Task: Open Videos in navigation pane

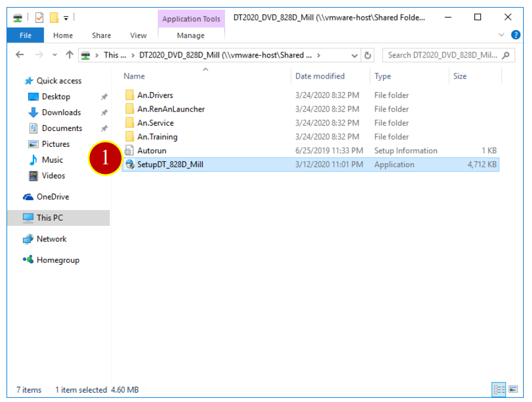Action: [x=53, y=175]
